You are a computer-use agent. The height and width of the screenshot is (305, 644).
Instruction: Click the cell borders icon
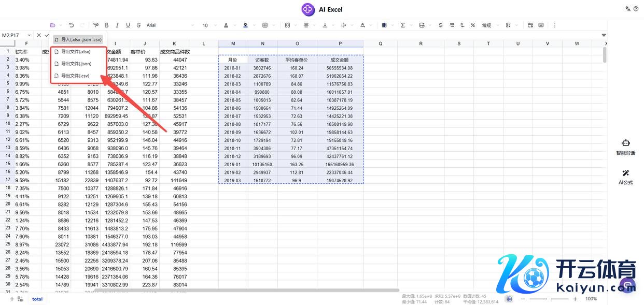(x=265, y=25)
